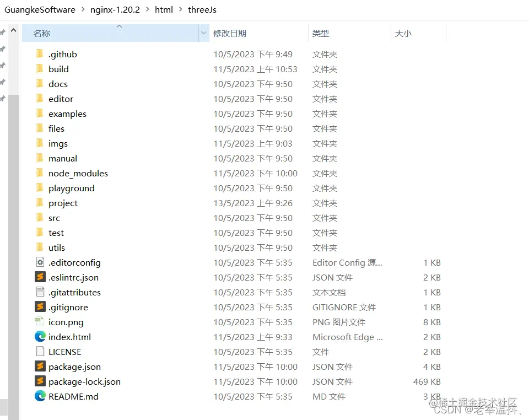This screenshot has width=529, height=420.
Task: Select the blank LICENSE file icon
Action: [x=40, y=351]
